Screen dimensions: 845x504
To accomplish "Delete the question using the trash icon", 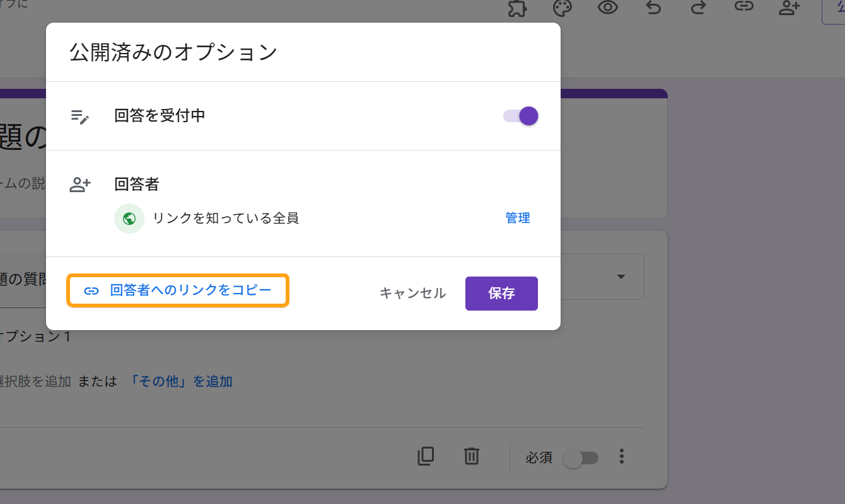I will pos(471,456).
